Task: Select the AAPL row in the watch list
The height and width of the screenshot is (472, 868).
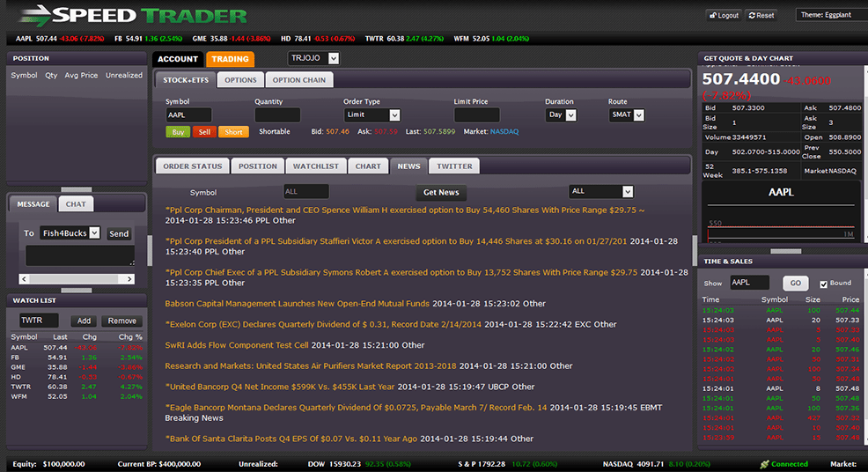Action: 77,347
